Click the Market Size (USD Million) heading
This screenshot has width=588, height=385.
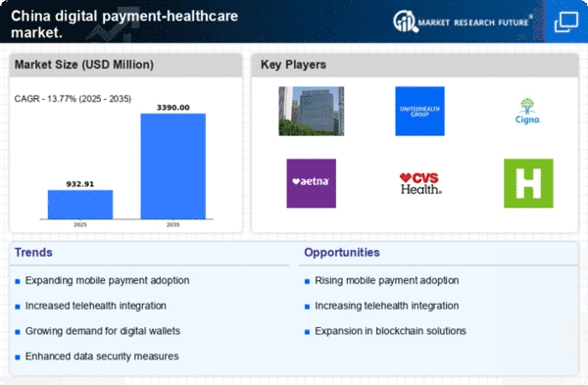click(84, 65)
